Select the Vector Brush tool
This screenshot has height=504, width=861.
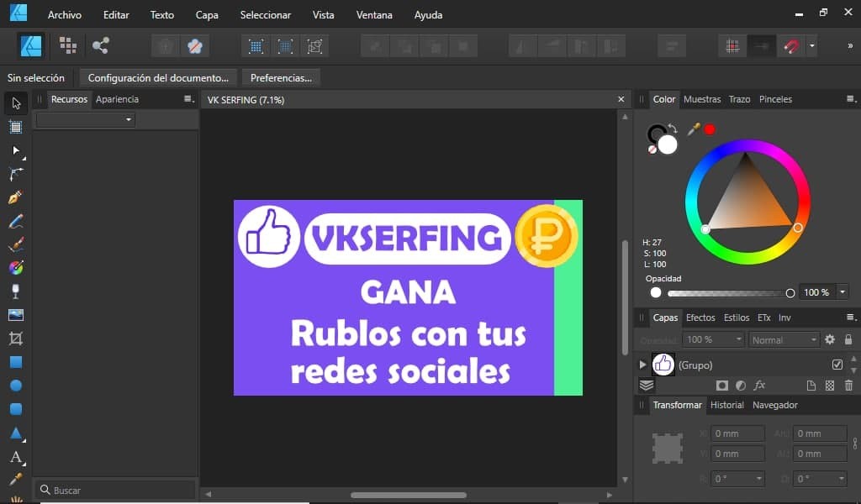[x=16, y=244]
